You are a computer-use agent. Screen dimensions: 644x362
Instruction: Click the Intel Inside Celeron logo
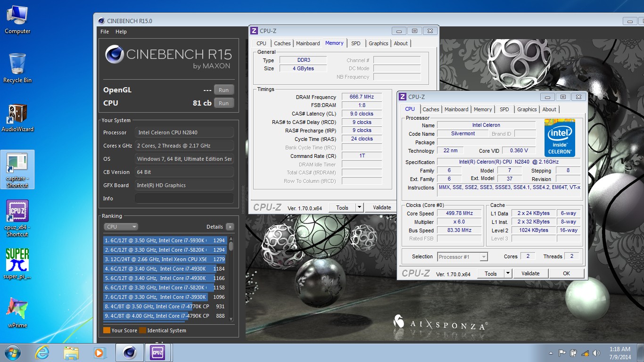[560, 138]
